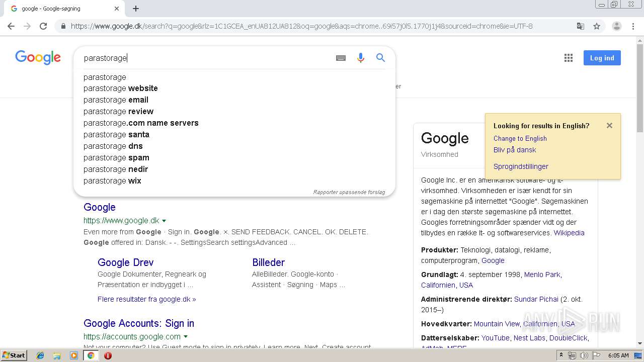Image resolution: width=644 pixels, height=362 pixels.
Task: Open the on-screen keyboard input tool
Action: 341,58
